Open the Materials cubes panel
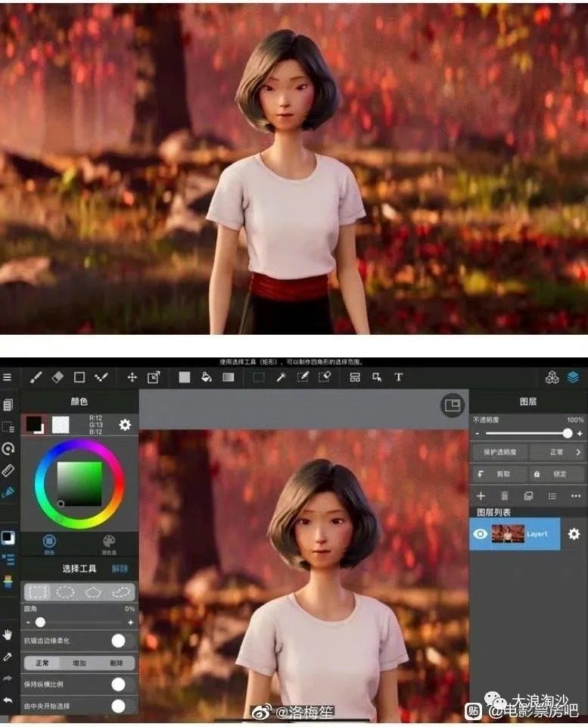 click(x=552, y=377)
